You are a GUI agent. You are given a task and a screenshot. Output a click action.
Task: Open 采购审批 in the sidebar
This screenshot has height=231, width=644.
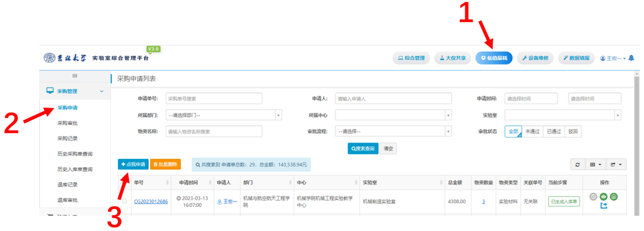click(67, 123)
